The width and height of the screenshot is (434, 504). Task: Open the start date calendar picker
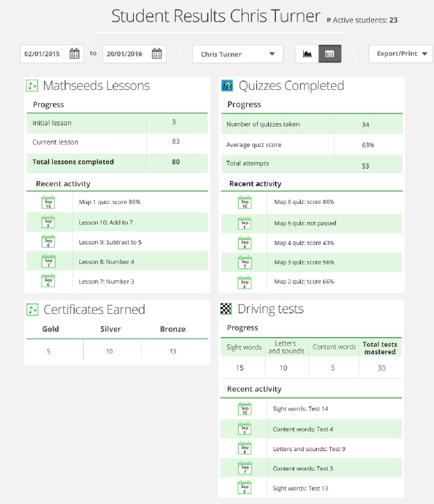(75, 54)
